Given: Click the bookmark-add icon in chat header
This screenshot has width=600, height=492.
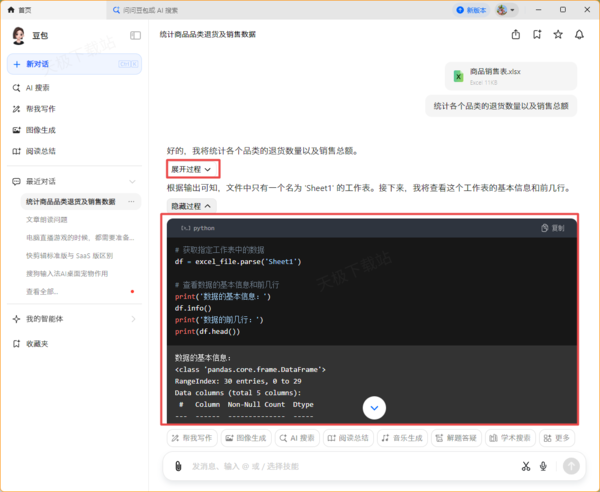Looking at the screenshot, I should [537, 34].
